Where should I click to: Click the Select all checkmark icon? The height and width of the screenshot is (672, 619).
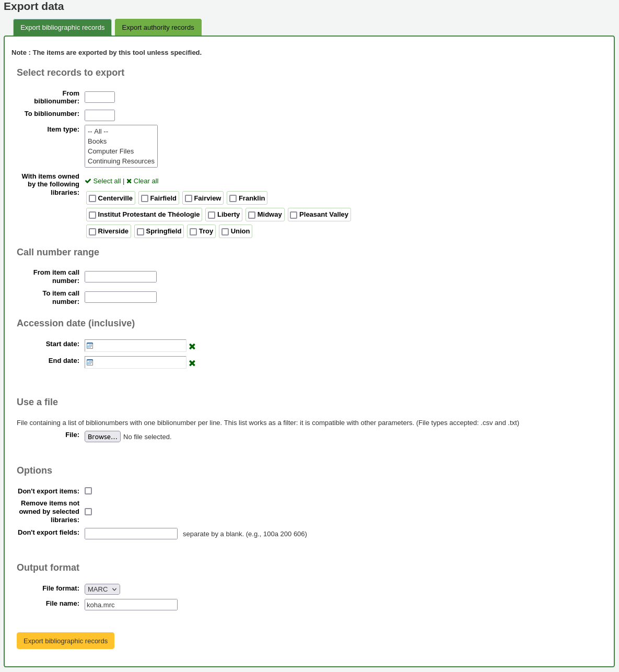pos(88,181)
